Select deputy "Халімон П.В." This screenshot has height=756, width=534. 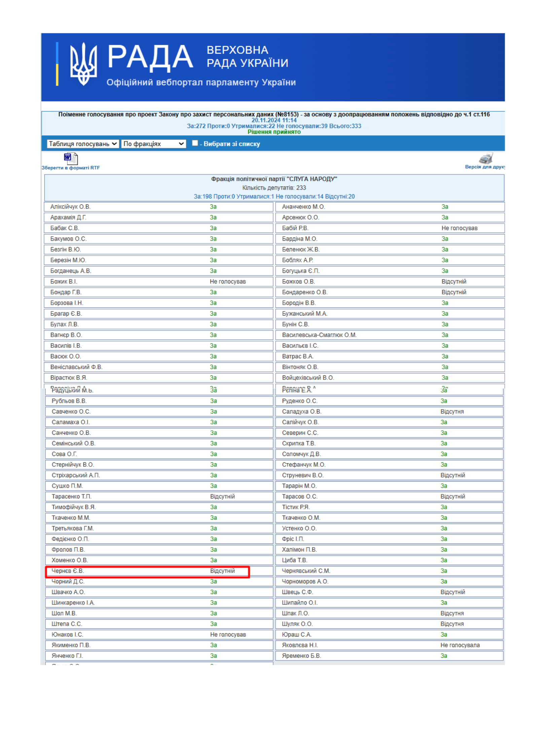click(x=299, y=550)
